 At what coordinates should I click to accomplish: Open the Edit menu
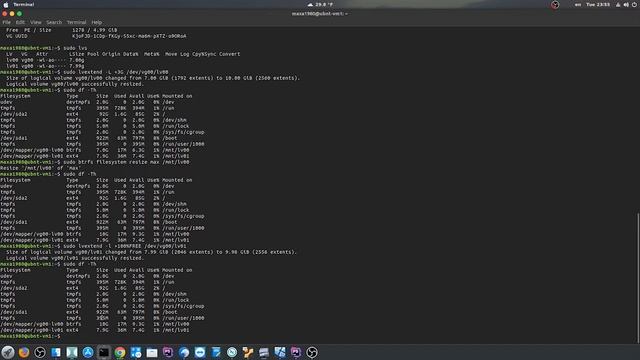click(x=20, y=22)
